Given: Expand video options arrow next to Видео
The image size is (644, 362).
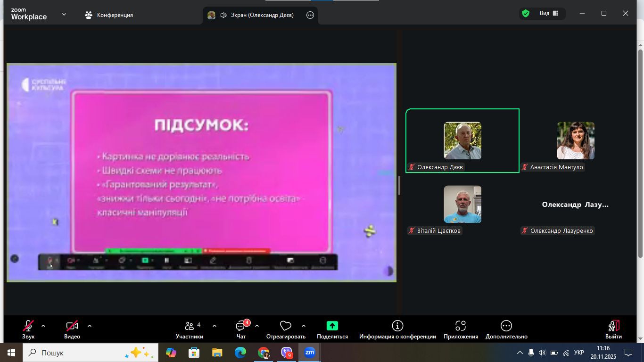Looking at the screenshot, I should (x=89, y=326).
